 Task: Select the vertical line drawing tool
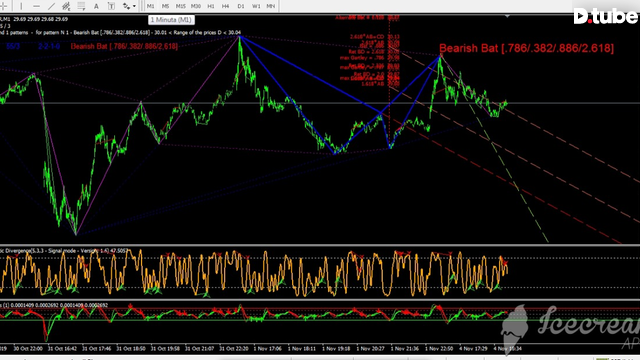21,6
